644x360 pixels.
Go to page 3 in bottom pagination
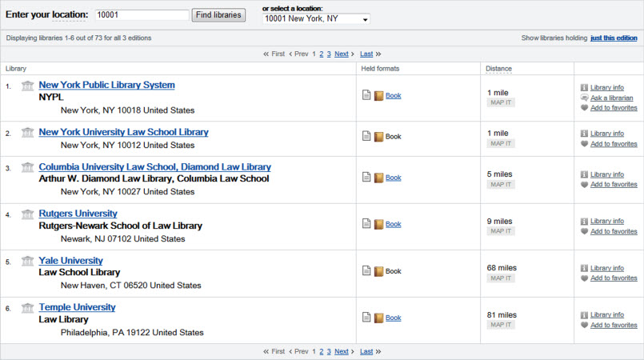tap(329, 351)
